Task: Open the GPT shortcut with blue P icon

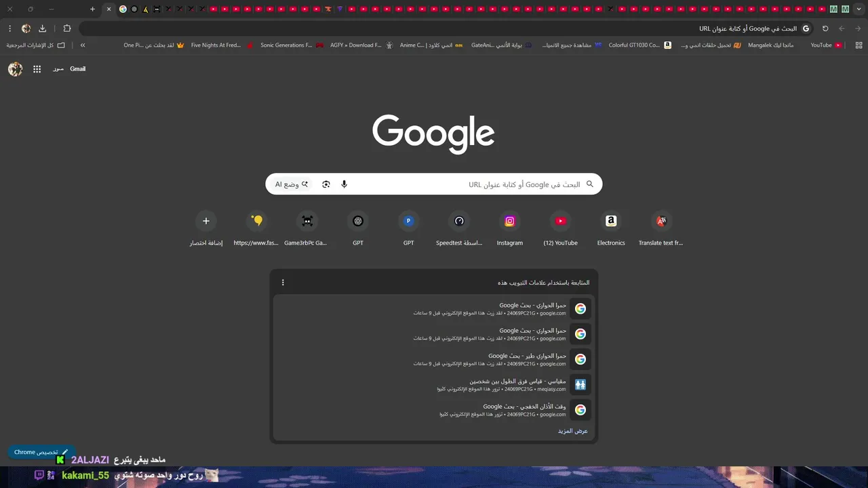Action: click(408, 230)
